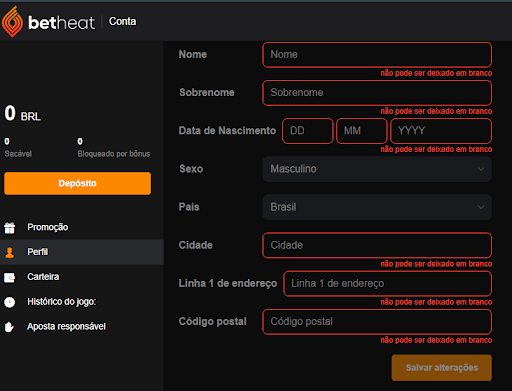The width and height of the screenshot is (512, 391).
Task: Click the Sobrenome field label
Action: (x=207, y=92)
